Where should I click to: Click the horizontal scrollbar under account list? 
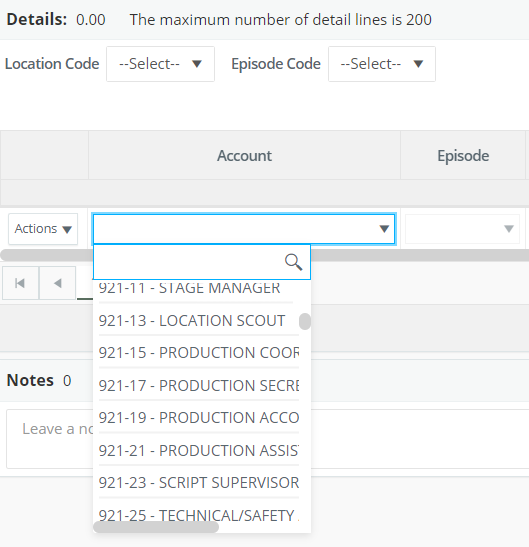[x=156, y=527]
